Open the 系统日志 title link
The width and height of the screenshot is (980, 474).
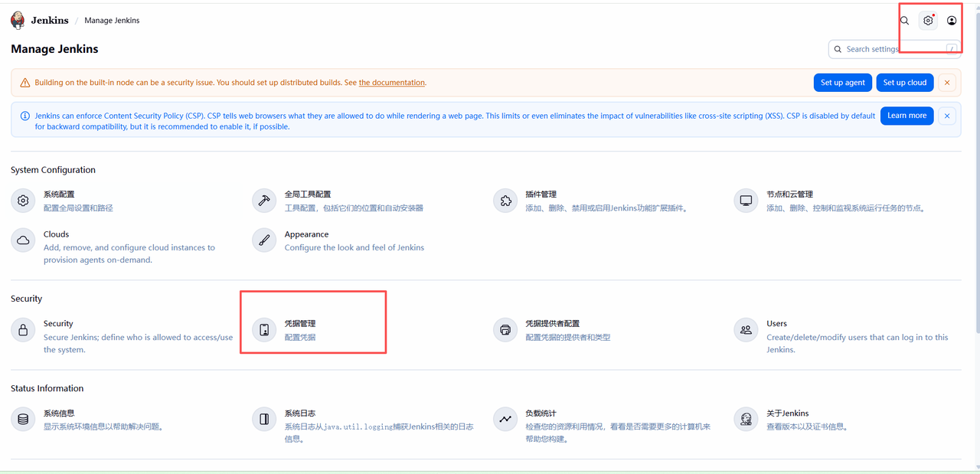(300, 413)
